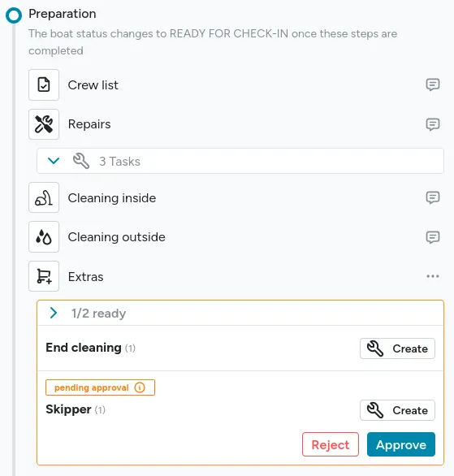Click the Repairs tools icon

coord(44,124)
